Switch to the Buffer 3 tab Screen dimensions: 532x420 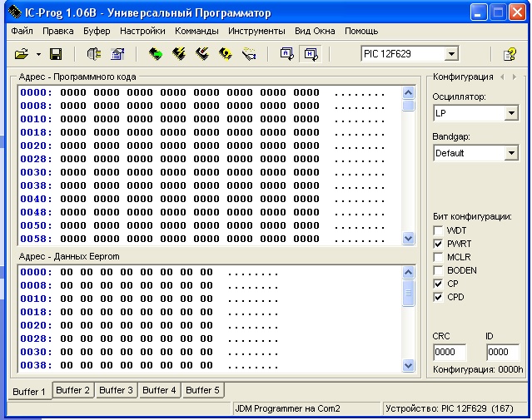click(x=116, y=390)
